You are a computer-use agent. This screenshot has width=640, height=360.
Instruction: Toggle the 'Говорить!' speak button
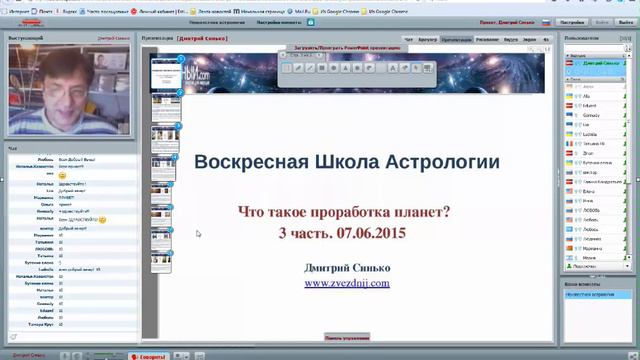pos(149,357)
